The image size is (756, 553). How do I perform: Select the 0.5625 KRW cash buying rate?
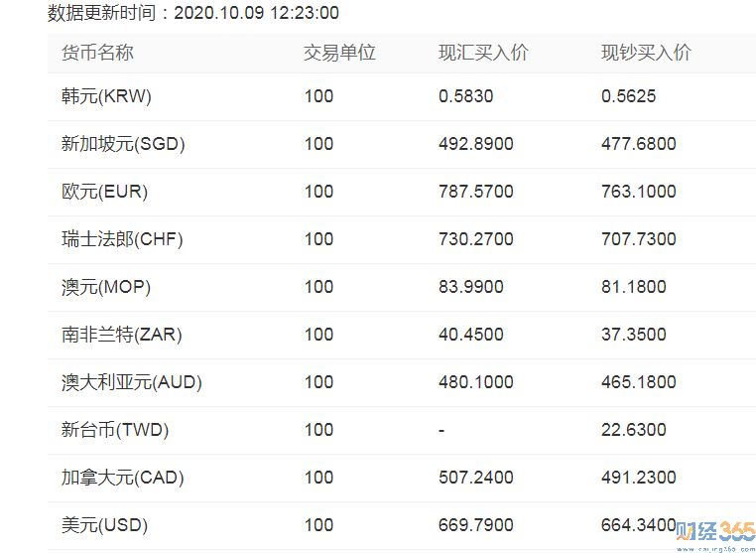point(628,96)
